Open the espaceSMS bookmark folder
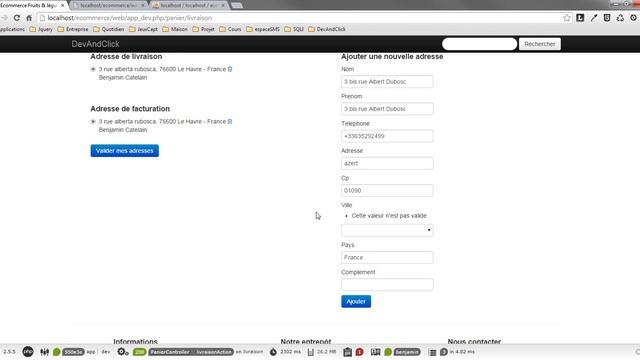 [263, 29]
